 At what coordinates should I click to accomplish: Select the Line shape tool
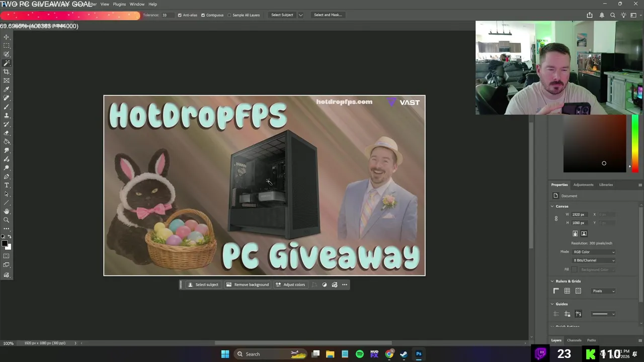pos(7,203)
